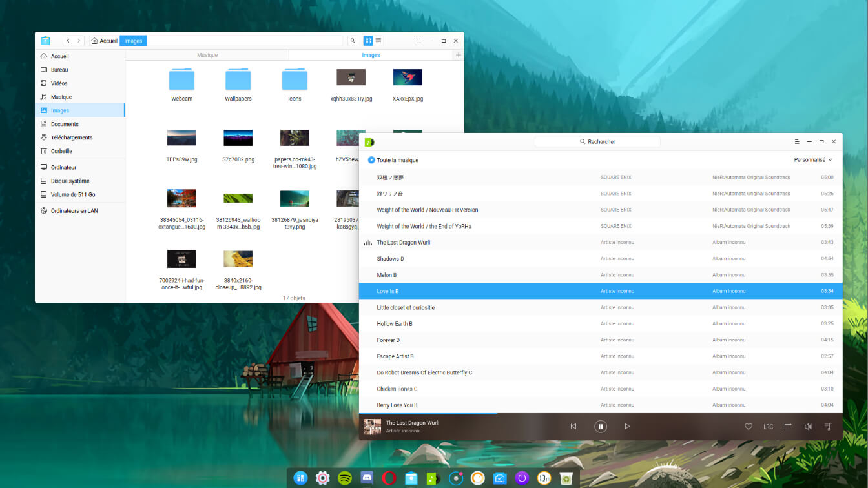Viewport: 868px width, 488px height.
Task: Skip to previous track
Action: (573, 427)
